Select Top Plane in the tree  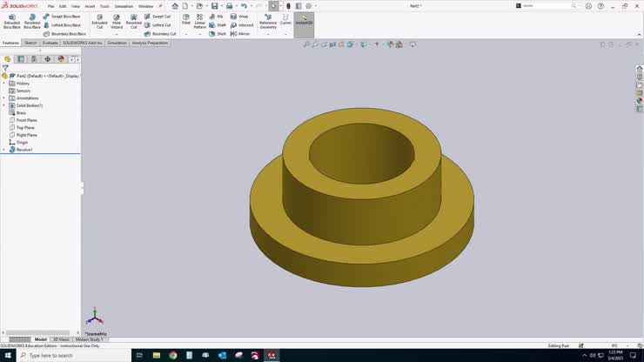point(22,128)
